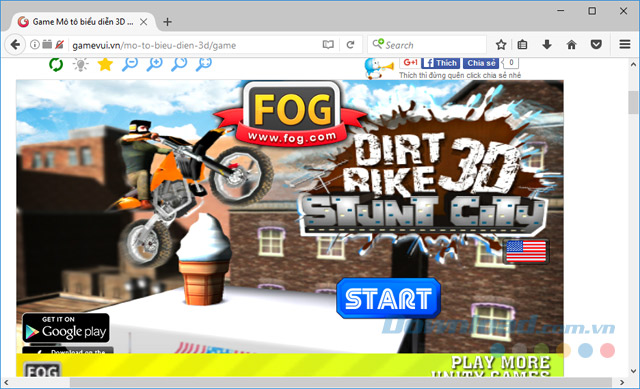This screenshot has width=640, height=389.
Task: Click the zoom in magnifier icon
Action: point(155,64)
